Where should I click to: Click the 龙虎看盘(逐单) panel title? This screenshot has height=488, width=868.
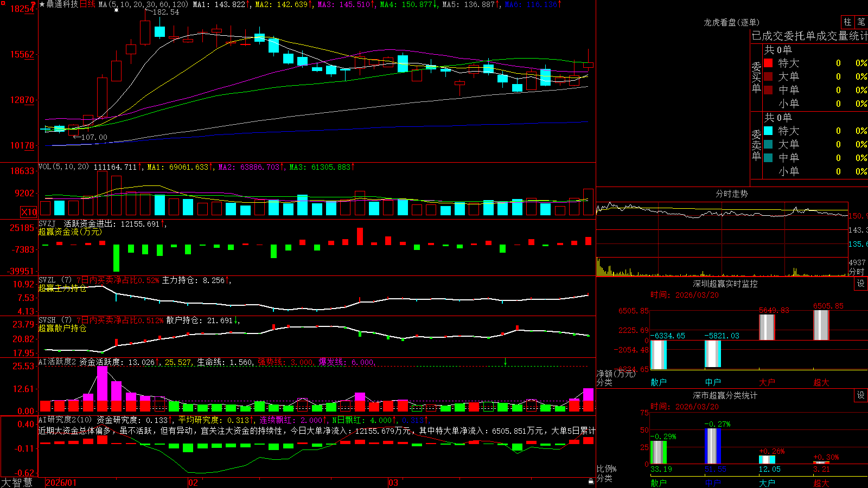pos(731,22)
